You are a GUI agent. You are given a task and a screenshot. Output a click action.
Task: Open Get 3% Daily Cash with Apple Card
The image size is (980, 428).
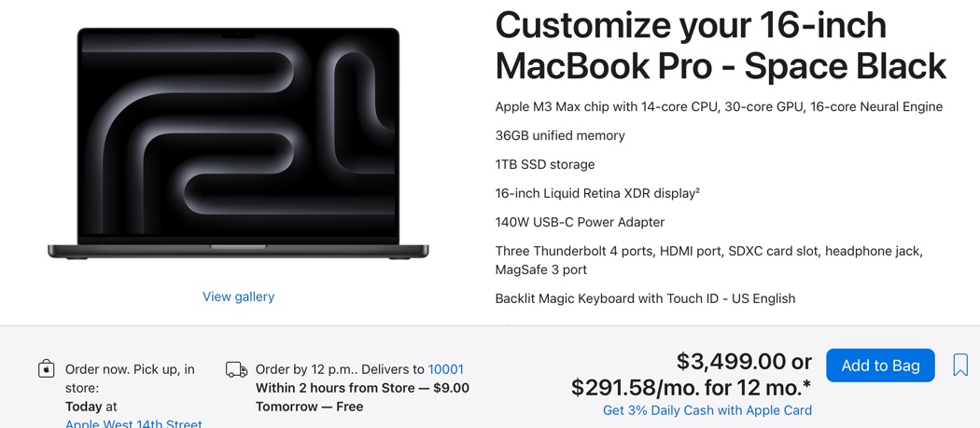click(707, 410)
